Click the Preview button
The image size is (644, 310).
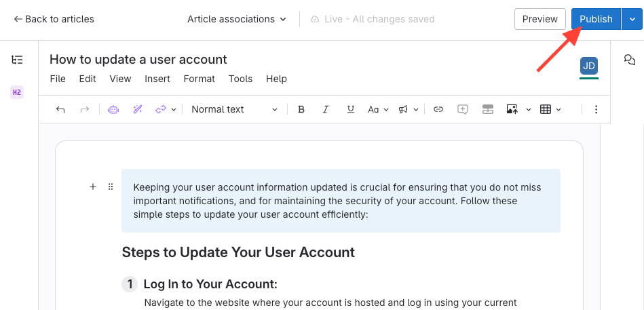click(x=539, y=19)
